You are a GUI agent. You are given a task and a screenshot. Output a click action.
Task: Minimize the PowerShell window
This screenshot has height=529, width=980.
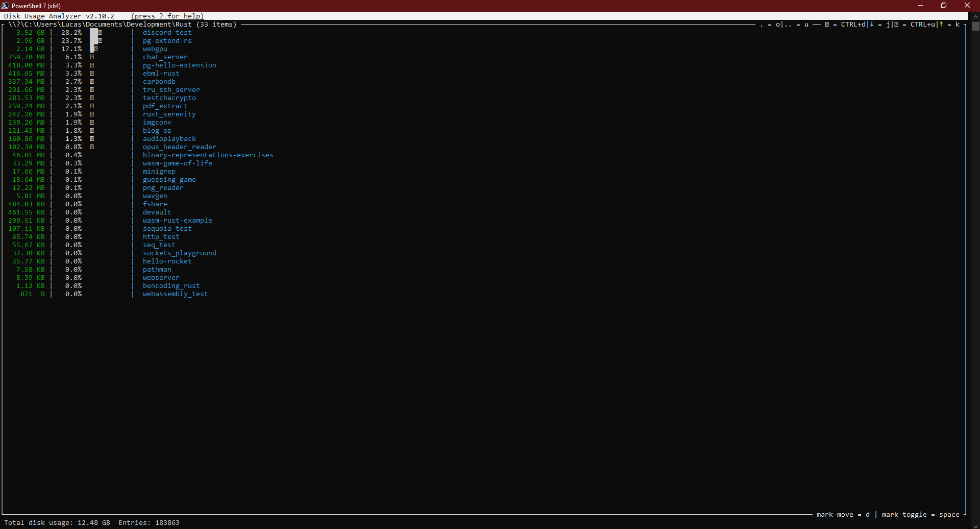tap(921, 6)
